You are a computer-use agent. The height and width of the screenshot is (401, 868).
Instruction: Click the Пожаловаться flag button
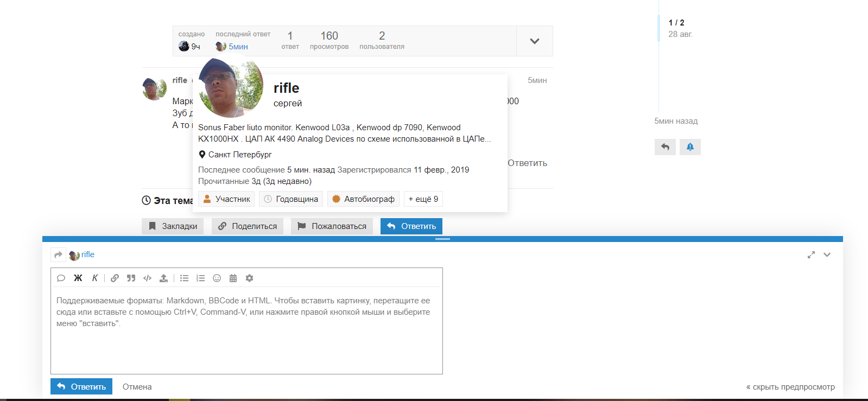tap(332, 226)
